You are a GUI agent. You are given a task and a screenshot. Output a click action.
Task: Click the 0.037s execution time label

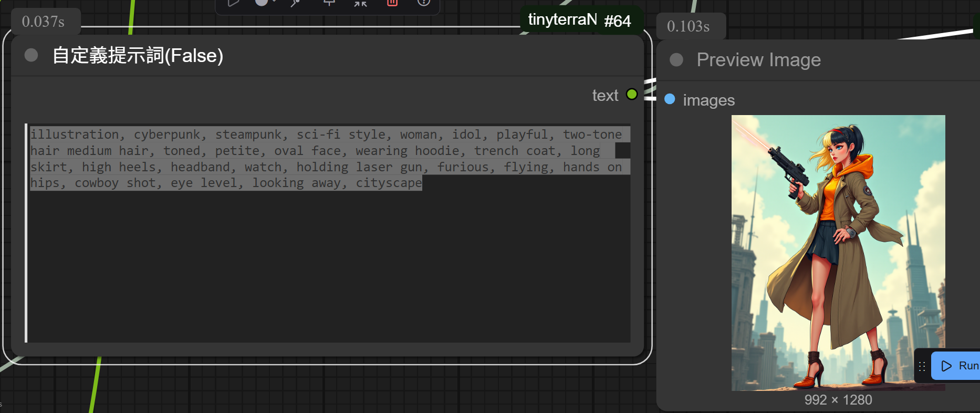point(43,22)
